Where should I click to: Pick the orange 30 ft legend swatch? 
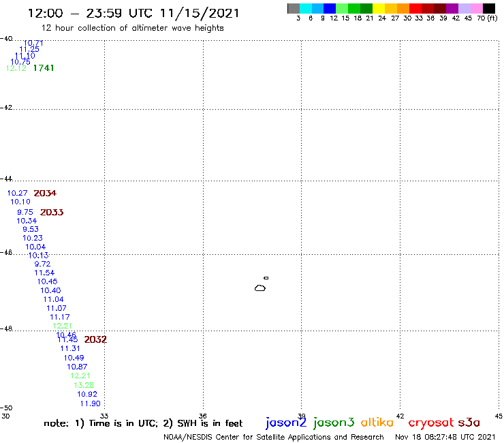[403, 8]
